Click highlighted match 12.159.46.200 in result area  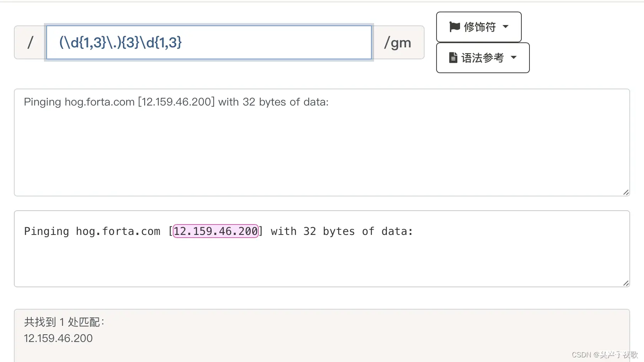click(216, 231)
